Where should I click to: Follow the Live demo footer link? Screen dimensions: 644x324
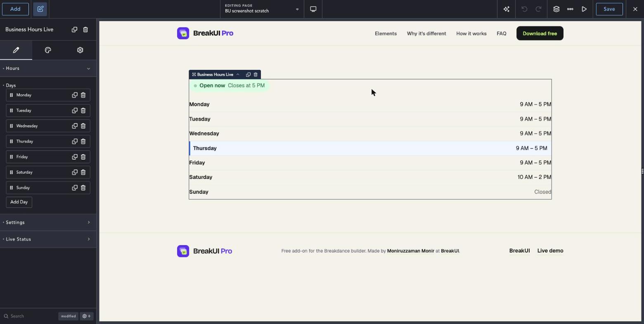tap(550, 251)
